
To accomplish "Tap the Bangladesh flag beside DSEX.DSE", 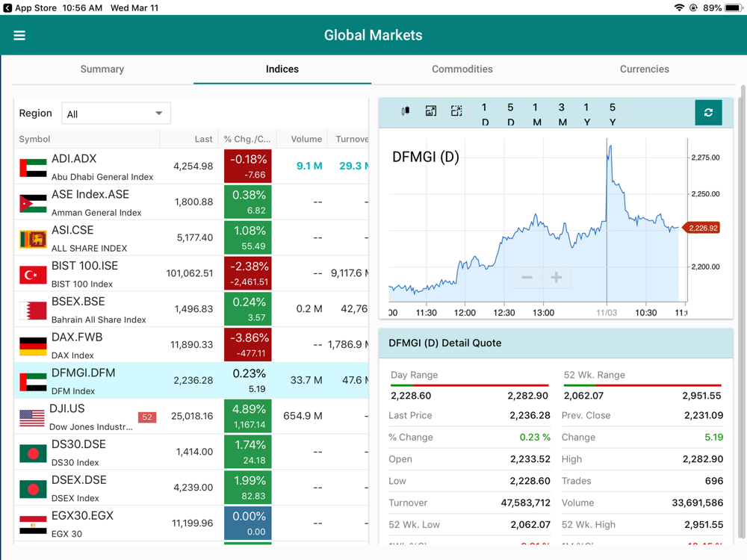I will (33, 489).
